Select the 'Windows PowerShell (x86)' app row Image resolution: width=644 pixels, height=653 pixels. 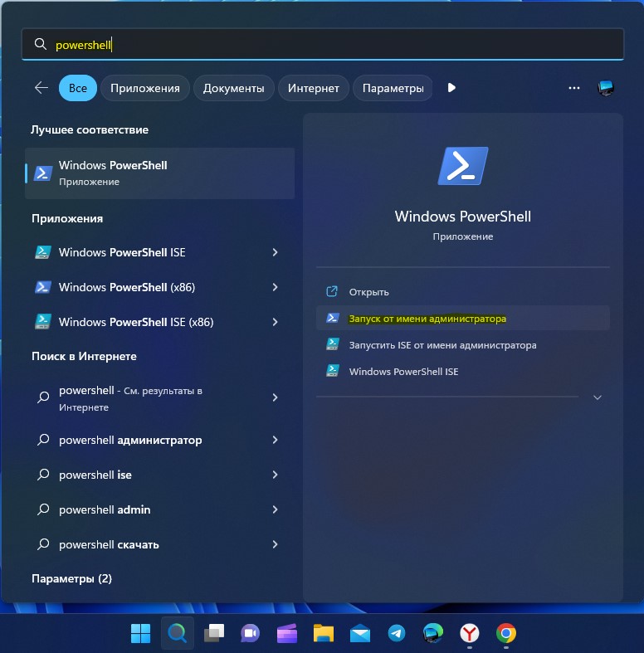coord(160,287)
